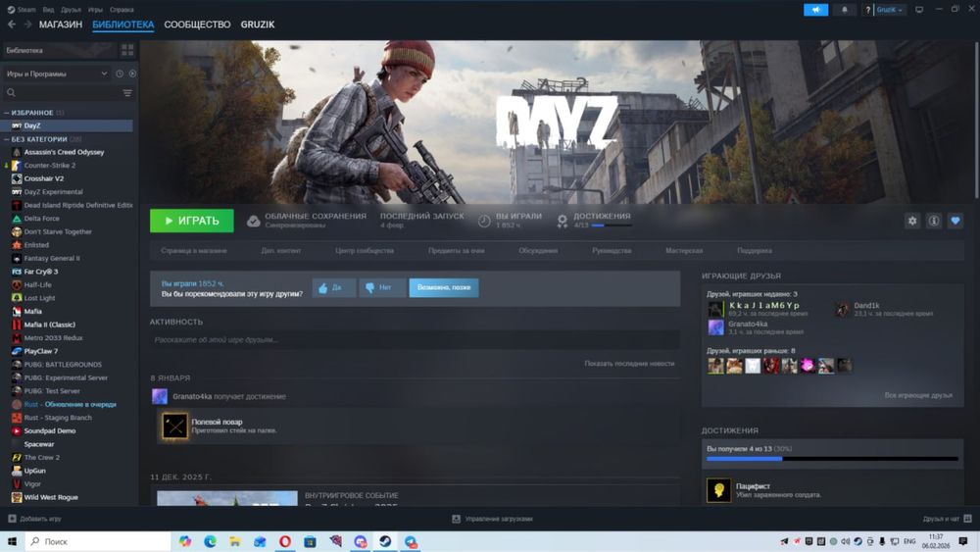Click the achievements progress bar under header
Viewport: 980px width, 552px height.
[x=612, y=226]
